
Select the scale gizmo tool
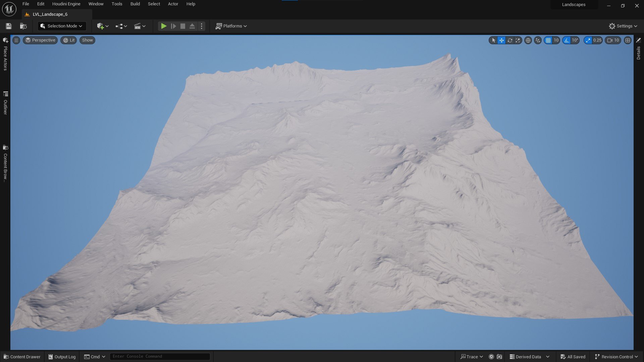click(518, 40)
